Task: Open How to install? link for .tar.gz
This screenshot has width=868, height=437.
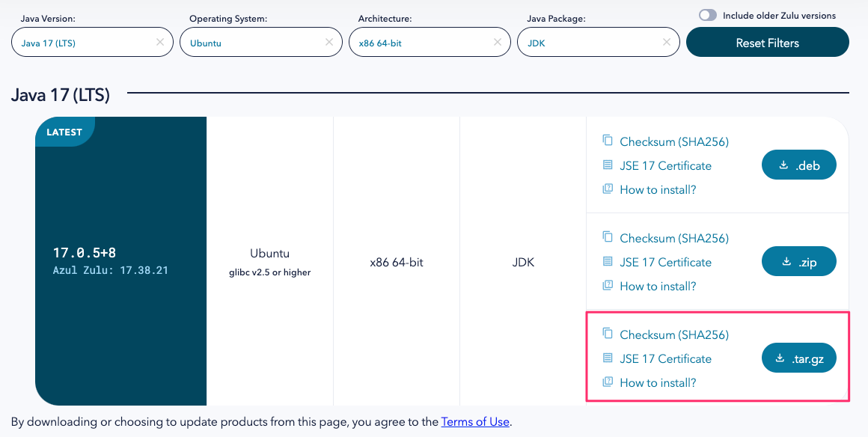Action: point(658,382)
